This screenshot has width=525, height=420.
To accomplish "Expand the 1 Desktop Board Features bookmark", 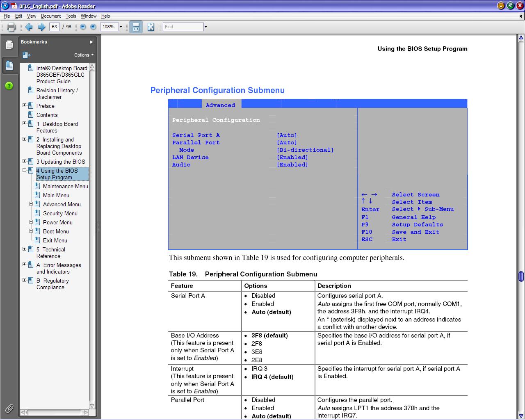I will point(24,123).
